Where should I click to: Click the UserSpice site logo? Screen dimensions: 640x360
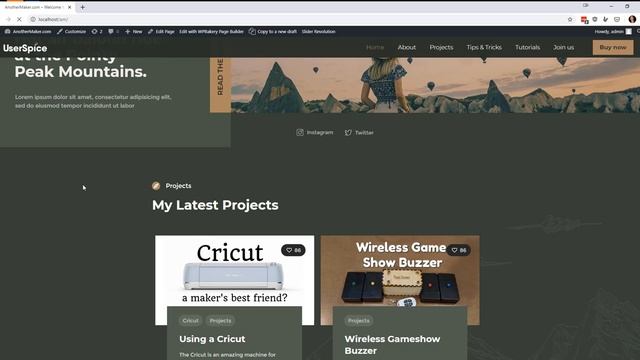[25, 48]
